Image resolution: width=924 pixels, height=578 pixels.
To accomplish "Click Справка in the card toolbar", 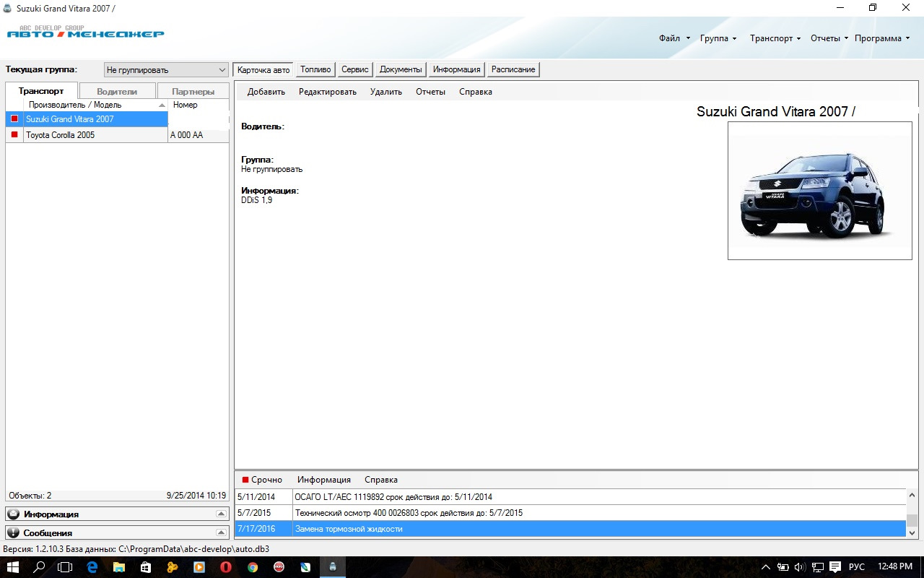I will tap(476, 92).
